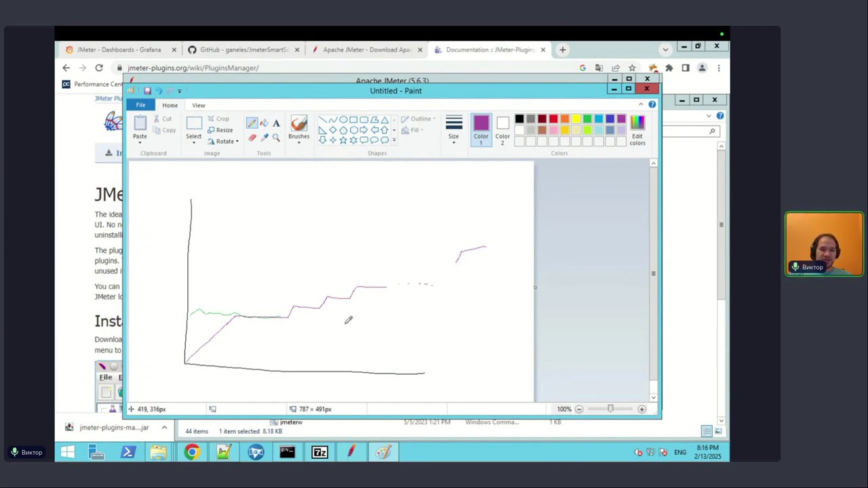This screenshot has height=488, width=868.
Task: Click the Brushes tool icon
Action: click(298, 123)
